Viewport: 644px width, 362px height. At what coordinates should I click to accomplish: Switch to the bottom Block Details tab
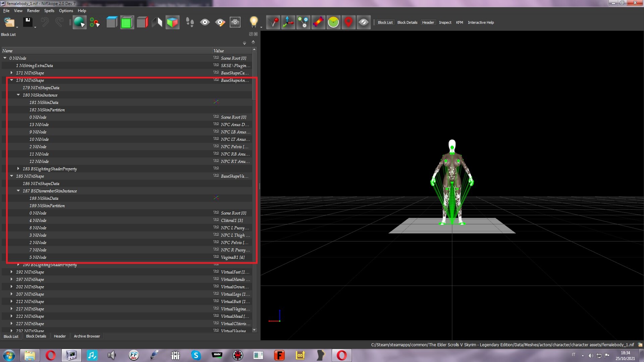point(36,336)
